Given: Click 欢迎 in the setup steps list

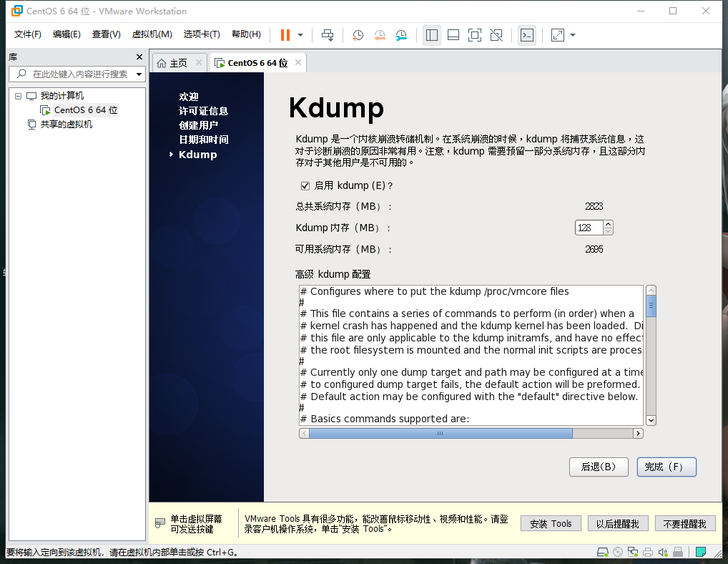Looking at the screenshot, I should [189, 97].
